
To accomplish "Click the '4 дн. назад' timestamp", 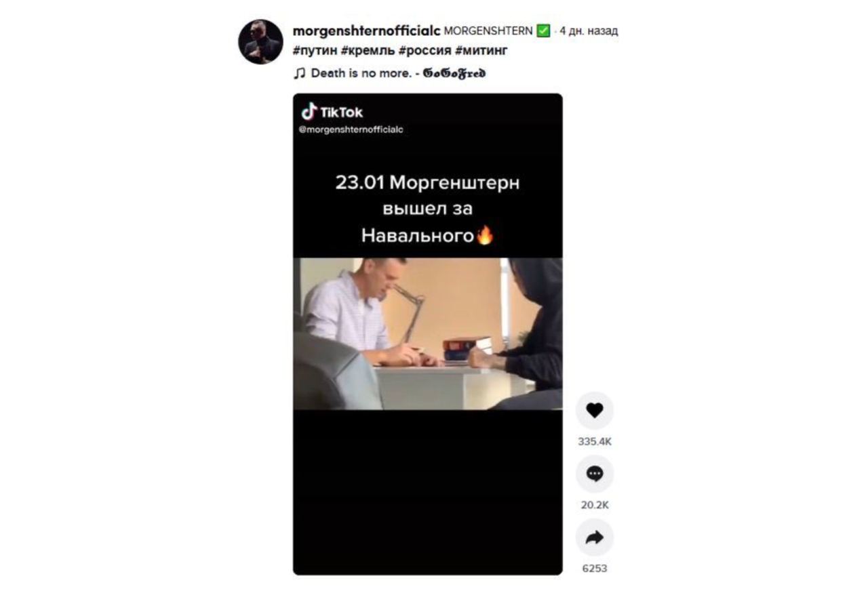I will coord(589,31).
